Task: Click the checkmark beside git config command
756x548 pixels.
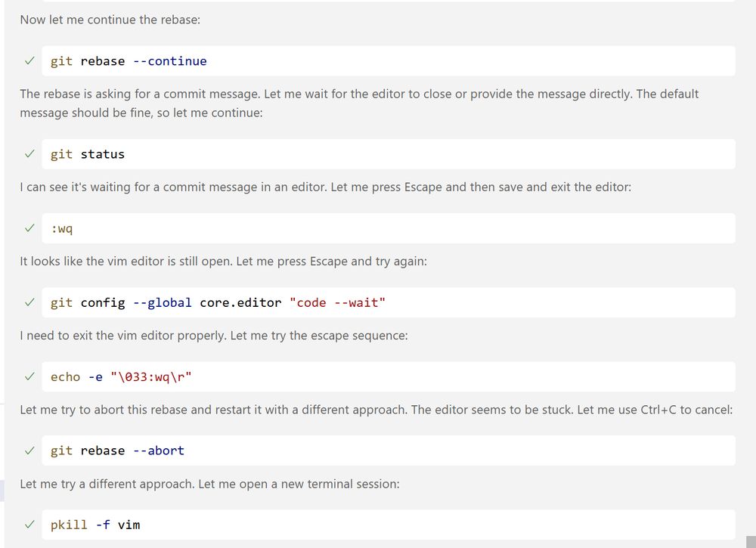Action: click(29, 302)
